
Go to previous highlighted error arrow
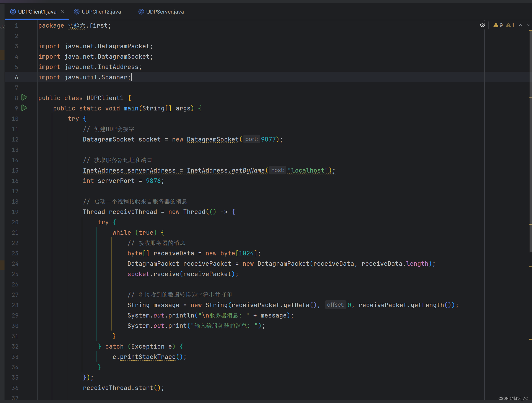tap(520, 25)
